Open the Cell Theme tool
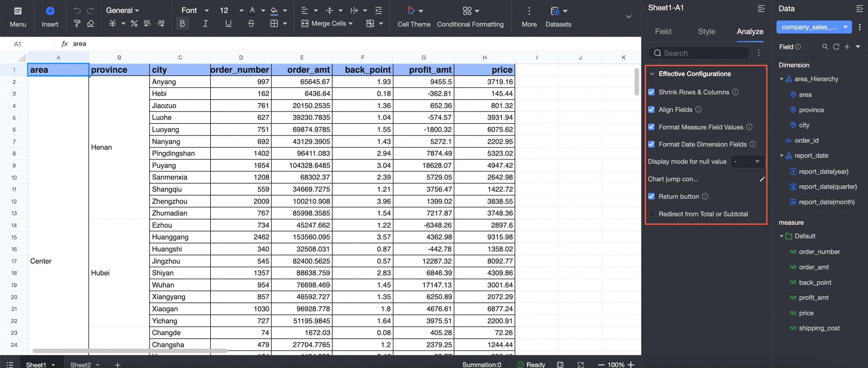The image size is (868, 368). tap(414, 17)
